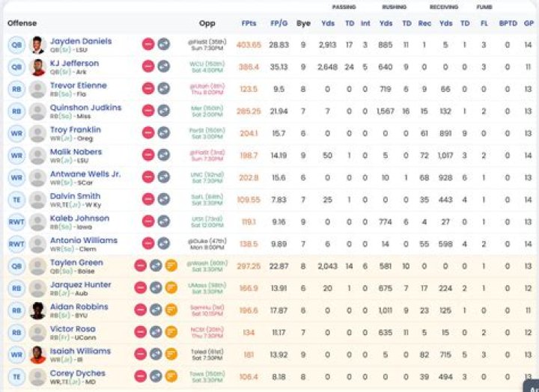The height and width of the screenshot is (392, 539).
Task: Sort by the GP column header
Action: [529, 23]
